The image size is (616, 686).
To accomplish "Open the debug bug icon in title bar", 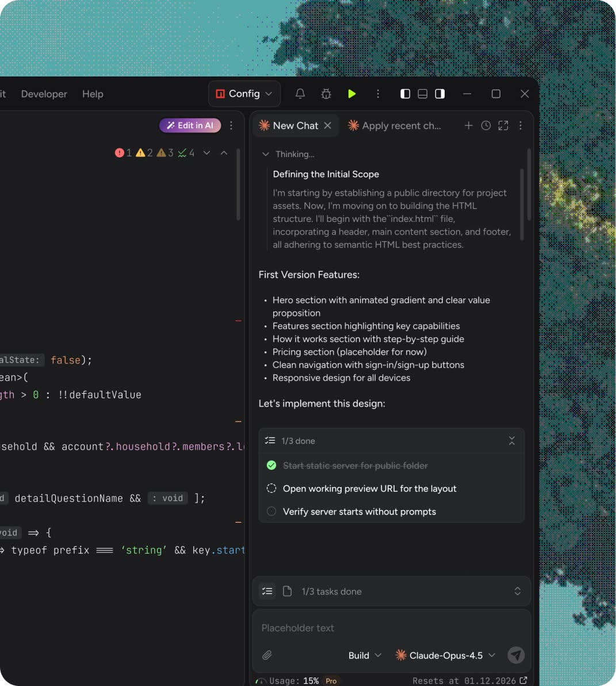I will (x=326, y=94).
